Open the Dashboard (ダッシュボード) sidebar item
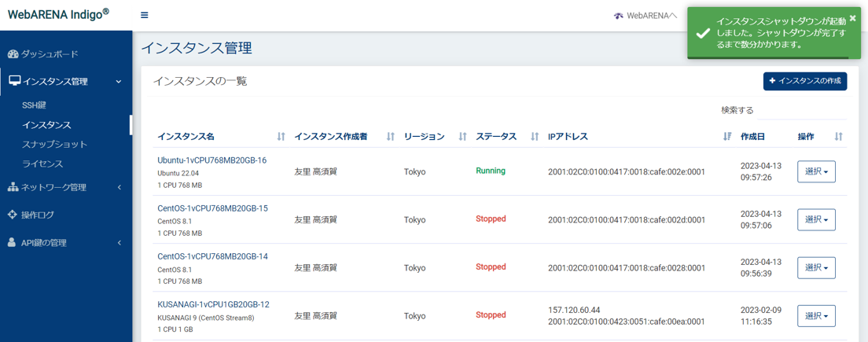This screenshot has height=342, width=868. point(50,54)
